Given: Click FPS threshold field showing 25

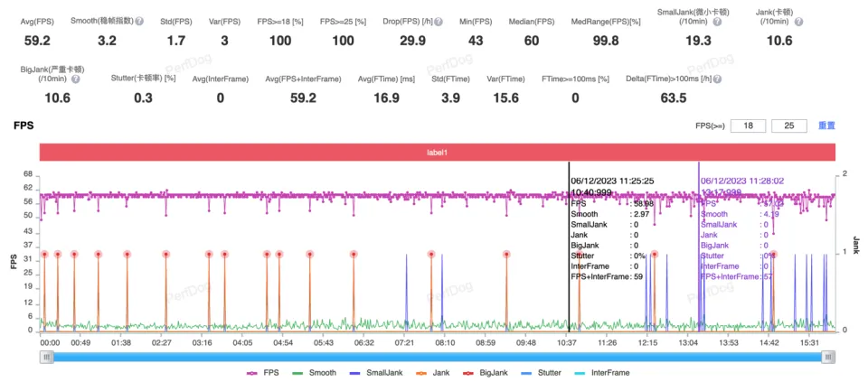Looking at the screenshot, I should [x=788, y=126].
